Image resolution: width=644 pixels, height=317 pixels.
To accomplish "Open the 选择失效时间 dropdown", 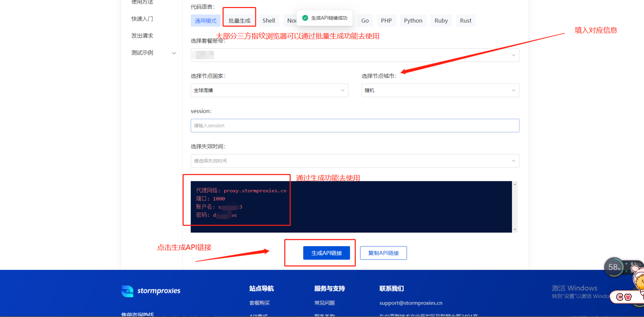I will (355, 161).
